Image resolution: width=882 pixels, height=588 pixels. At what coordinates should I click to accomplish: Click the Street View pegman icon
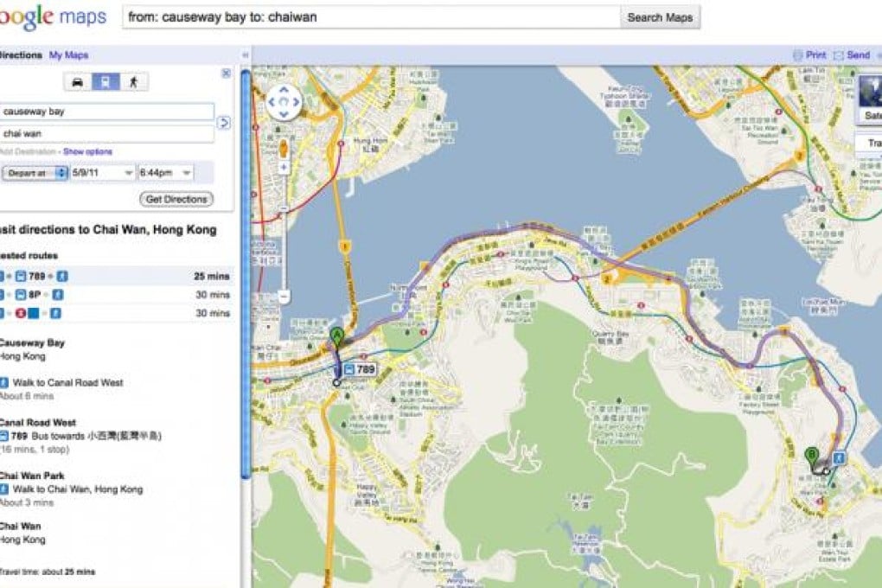pyautogui.click(x=284, y=149)
